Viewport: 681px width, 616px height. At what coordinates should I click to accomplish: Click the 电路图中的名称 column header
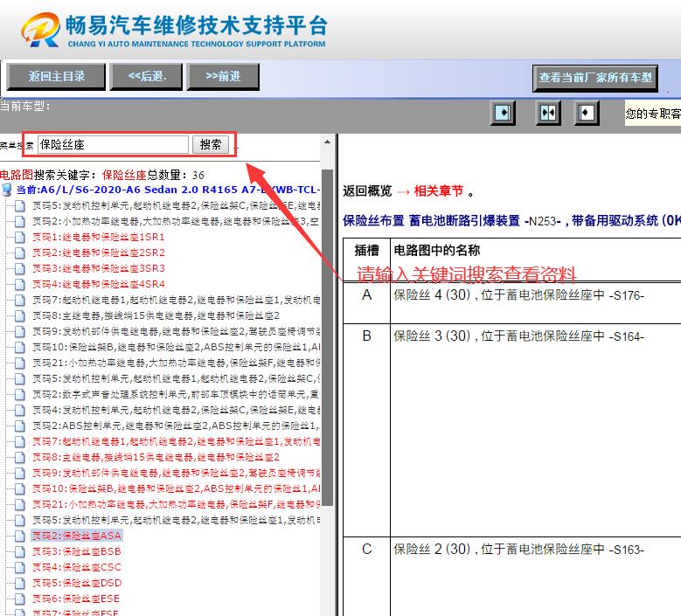click(x=436, y=250)
